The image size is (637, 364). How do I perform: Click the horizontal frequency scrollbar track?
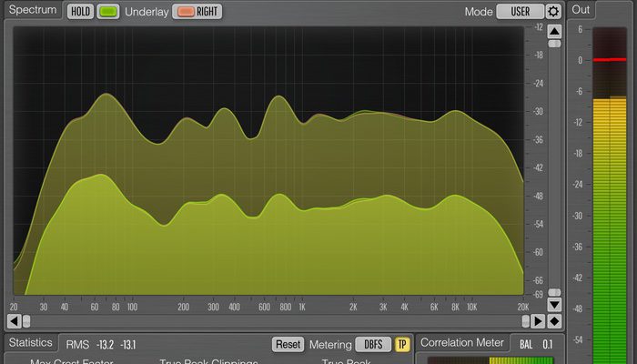coord(273,321)
